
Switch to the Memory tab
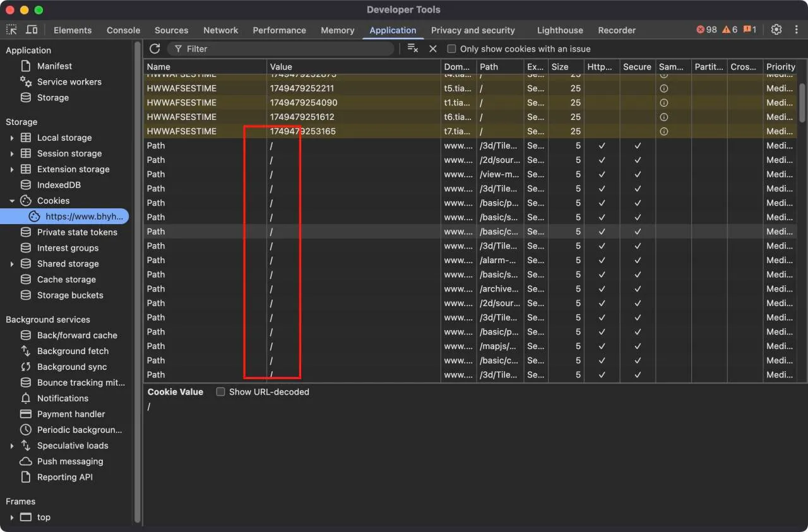click(337, 30)
